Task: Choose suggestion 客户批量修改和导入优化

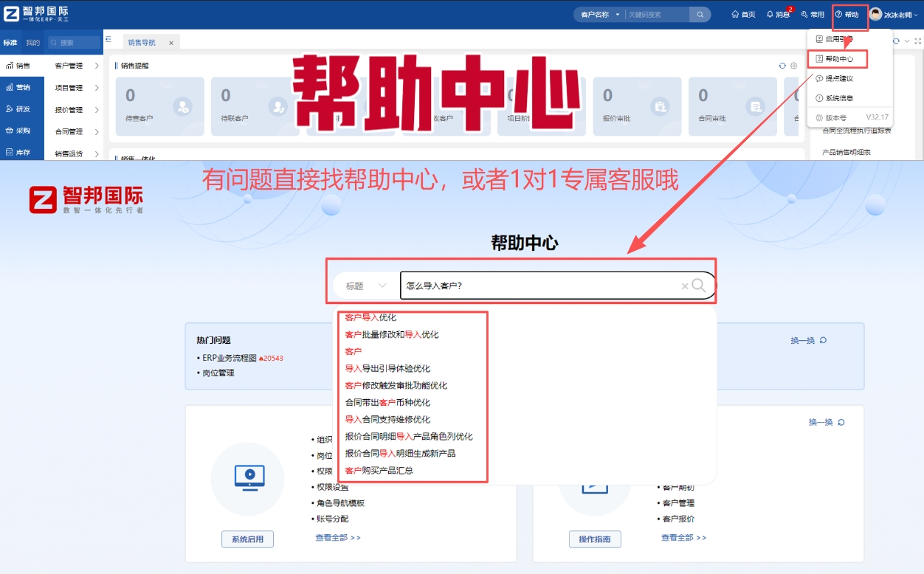Action: 392,334
